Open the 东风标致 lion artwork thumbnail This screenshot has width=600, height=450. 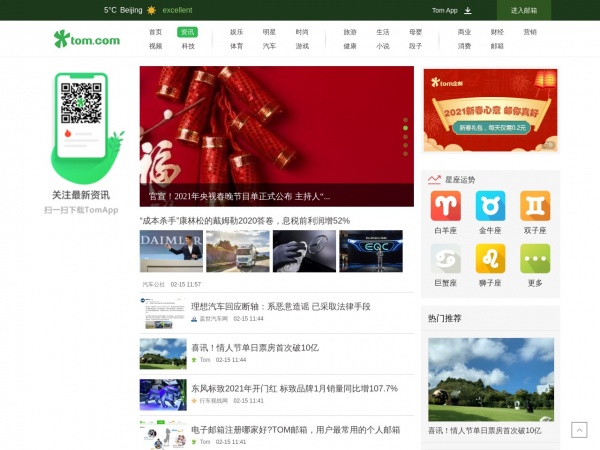163,395
